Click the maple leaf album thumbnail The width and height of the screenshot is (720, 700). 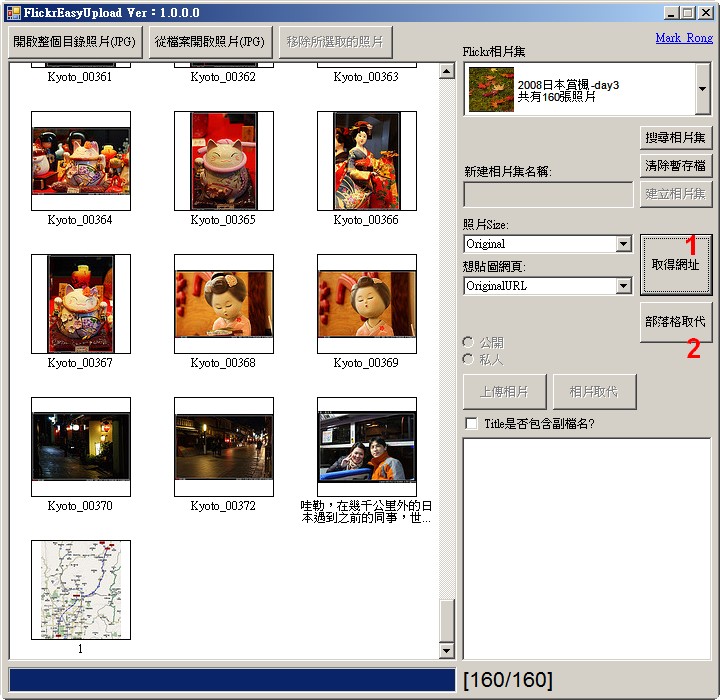(x=491, y=89)
